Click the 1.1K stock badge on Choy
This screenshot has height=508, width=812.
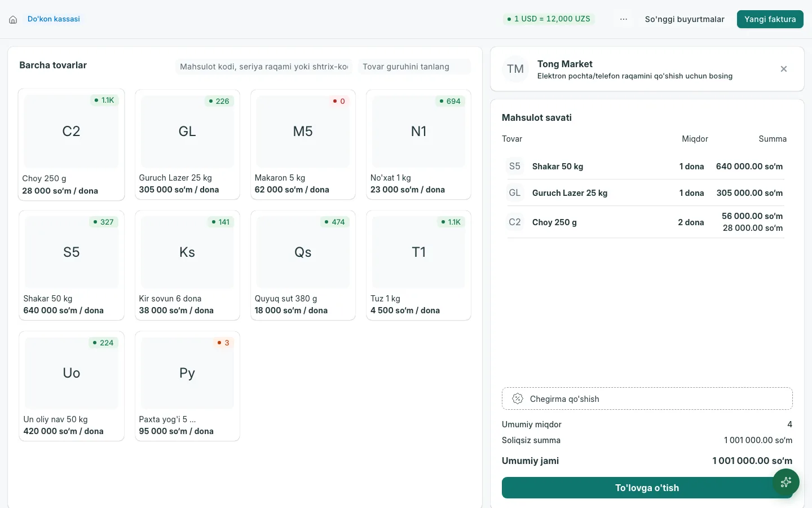pos(104,100)
